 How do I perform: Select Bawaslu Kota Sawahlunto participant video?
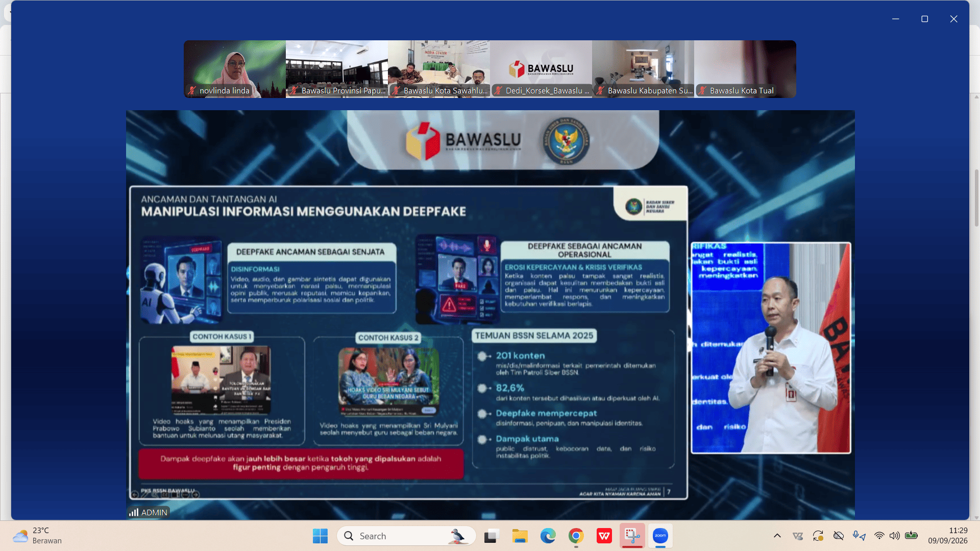439,69
